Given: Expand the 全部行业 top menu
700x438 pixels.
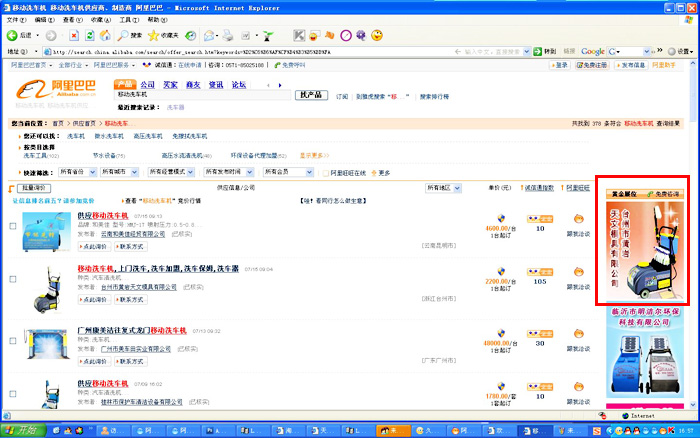Looking at the screenshot, I should coord(73,65).
